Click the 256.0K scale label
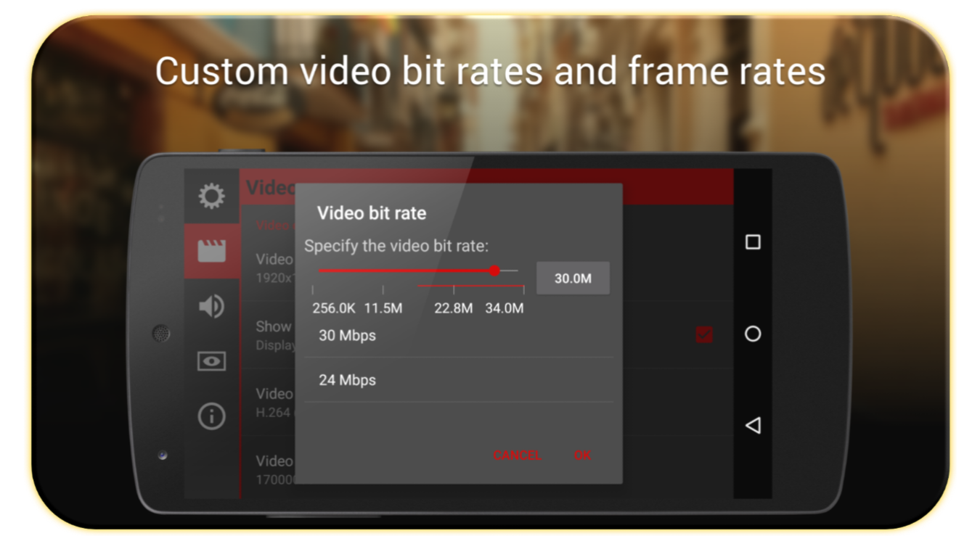This screenshot has width=980, height=544. click(x=334, y=308)
